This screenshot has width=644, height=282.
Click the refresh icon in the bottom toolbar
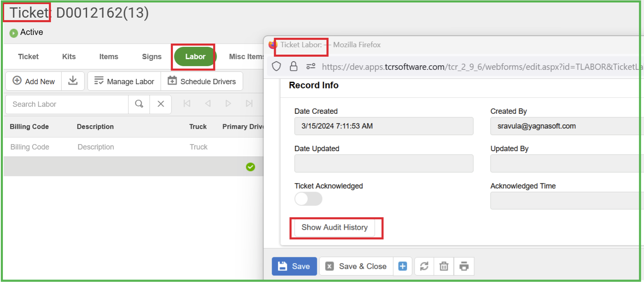(424, 266)
